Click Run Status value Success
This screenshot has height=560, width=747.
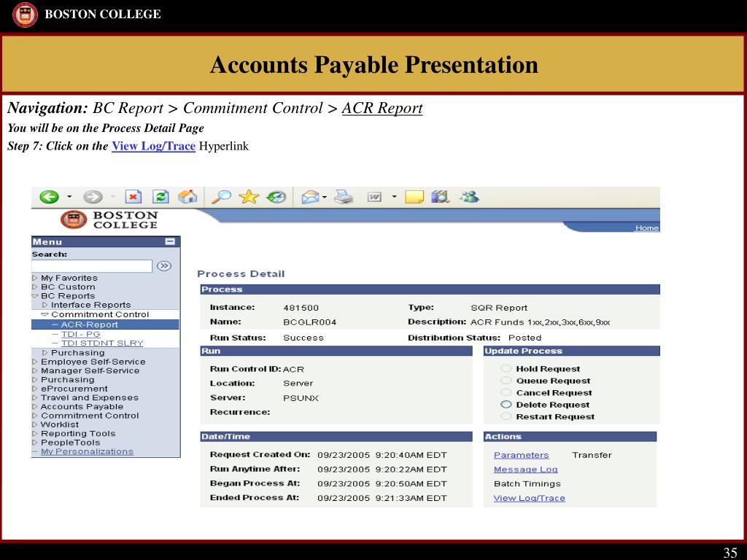303,338
